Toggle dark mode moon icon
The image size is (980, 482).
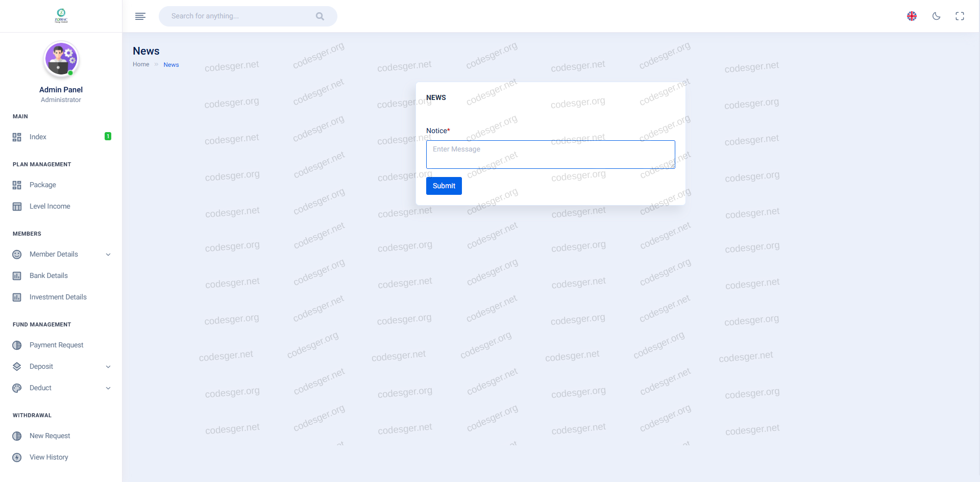(x=936, y=16)
